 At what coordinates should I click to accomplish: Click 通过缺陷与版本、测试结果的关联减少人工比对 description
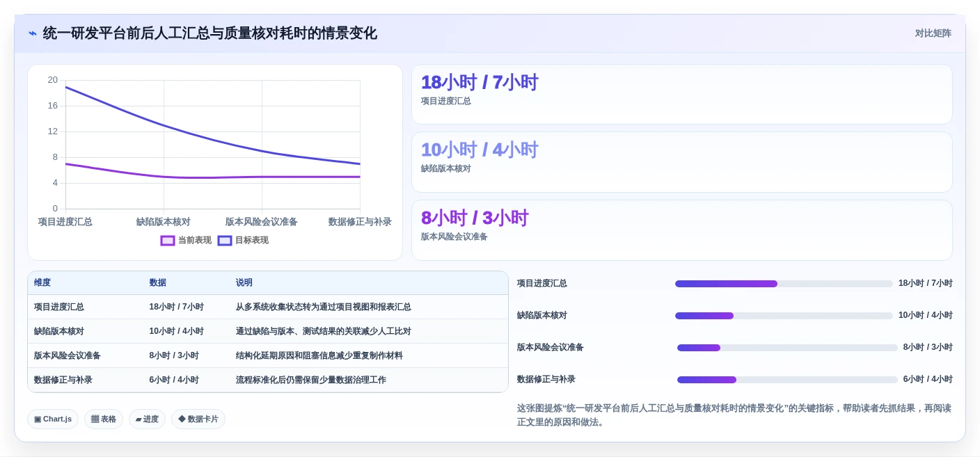pos(324,331)
